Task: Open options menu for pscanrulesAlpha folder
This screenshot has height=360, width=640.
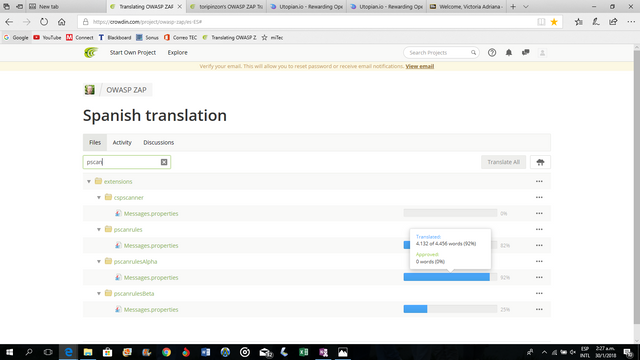Action: (539, 261)
